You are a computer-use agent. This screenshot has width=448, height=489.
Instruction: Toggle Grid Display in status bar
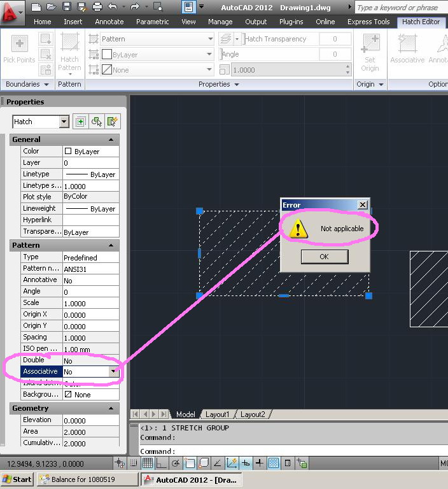[148, 463]
